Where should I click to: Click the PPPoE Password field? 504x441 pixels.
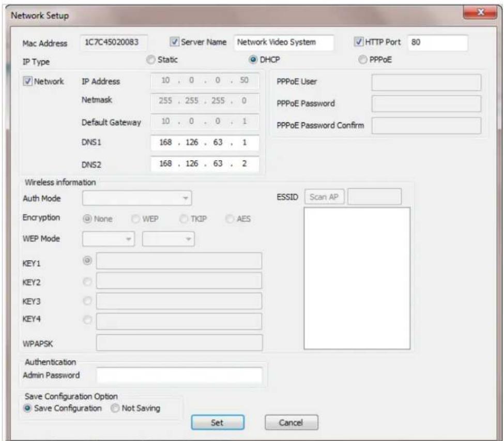point(426,103)
